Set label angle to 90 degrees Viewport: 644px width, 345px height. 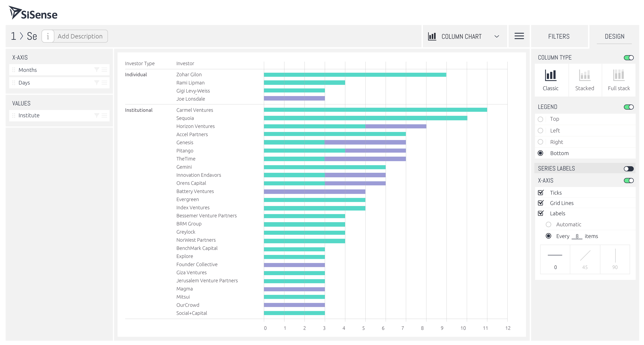point(615,259)
